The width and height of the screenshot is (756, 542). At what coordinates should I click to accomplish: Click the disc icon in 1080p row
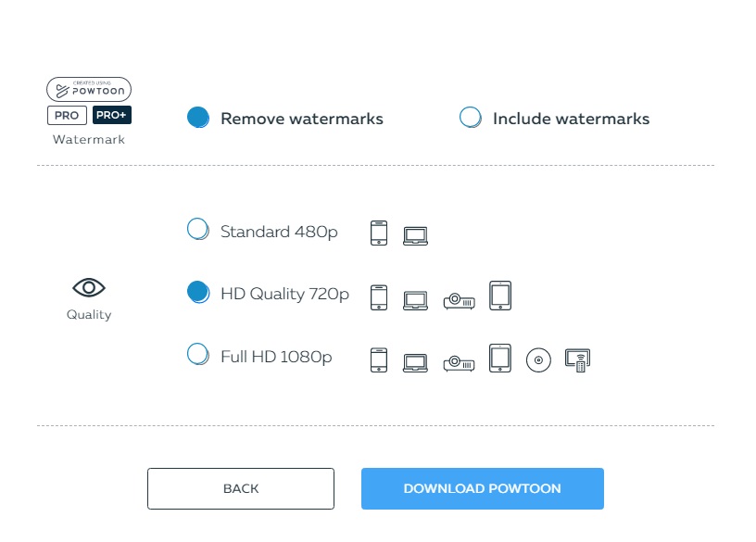(538, 360)
